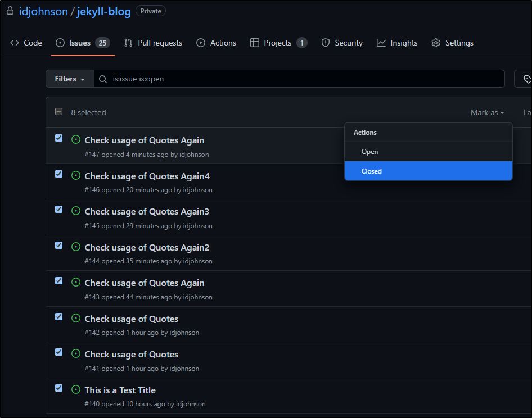The height and width of the screenshot is (418, 532).
Task: Select Open in the Actions menu
Action: 428,152
